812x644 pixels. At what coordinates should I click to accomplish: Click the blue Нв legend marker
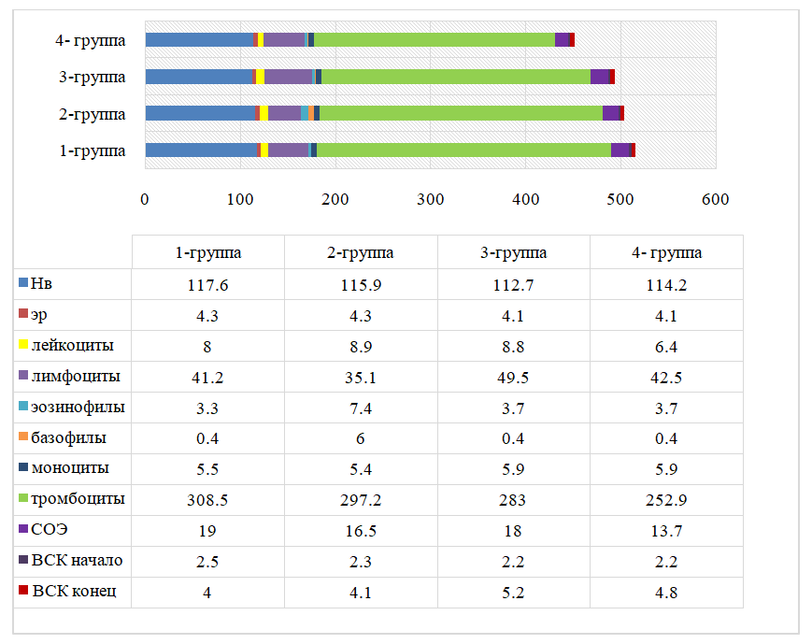tap(23, 283)
